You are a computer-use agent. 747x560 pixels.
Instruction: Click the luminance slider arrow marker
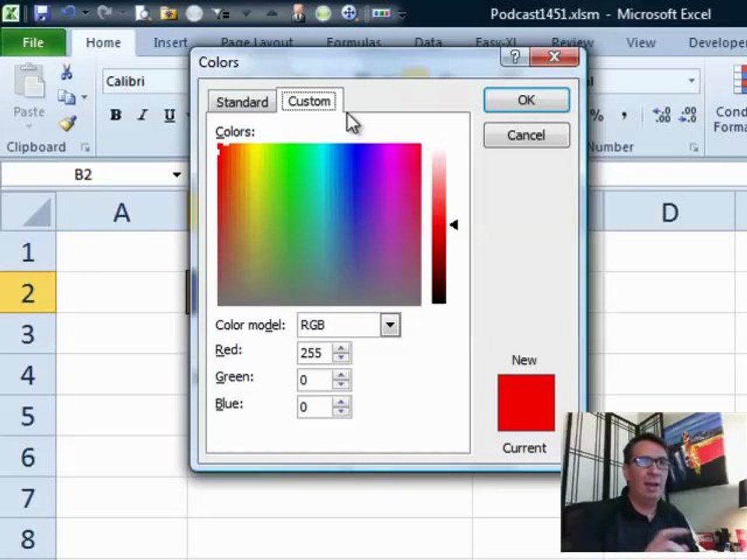454,224
